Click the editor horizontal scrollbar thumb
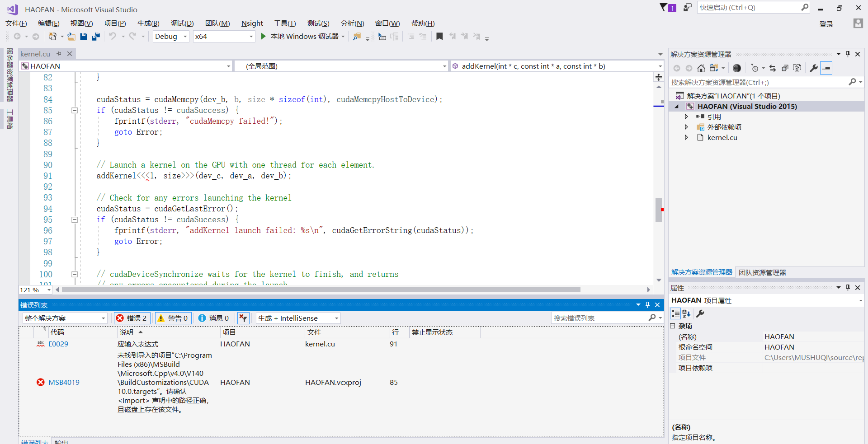868x444 pixels. (321, 290)
